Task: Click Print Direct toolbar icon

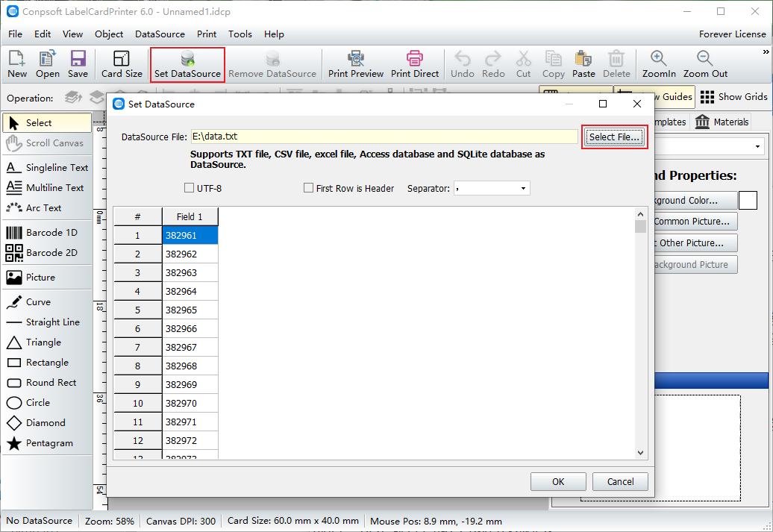Action: 415,64
